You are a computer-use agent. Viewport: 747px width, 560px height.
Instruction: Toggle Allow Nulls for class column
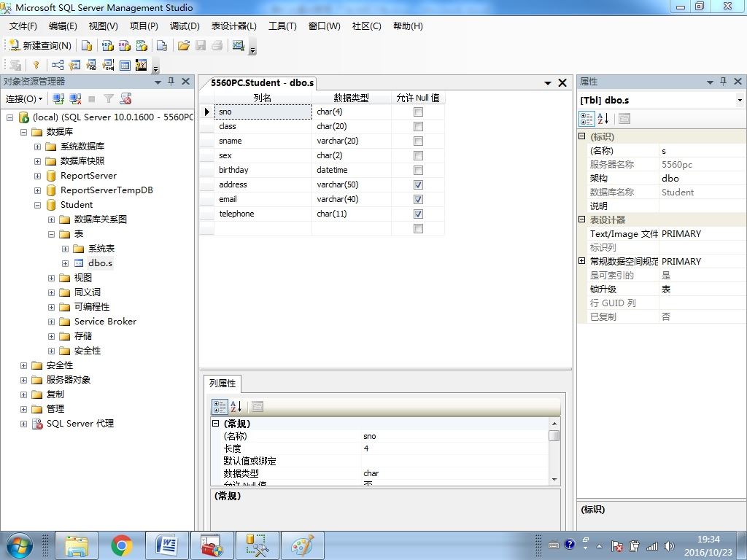418,127
